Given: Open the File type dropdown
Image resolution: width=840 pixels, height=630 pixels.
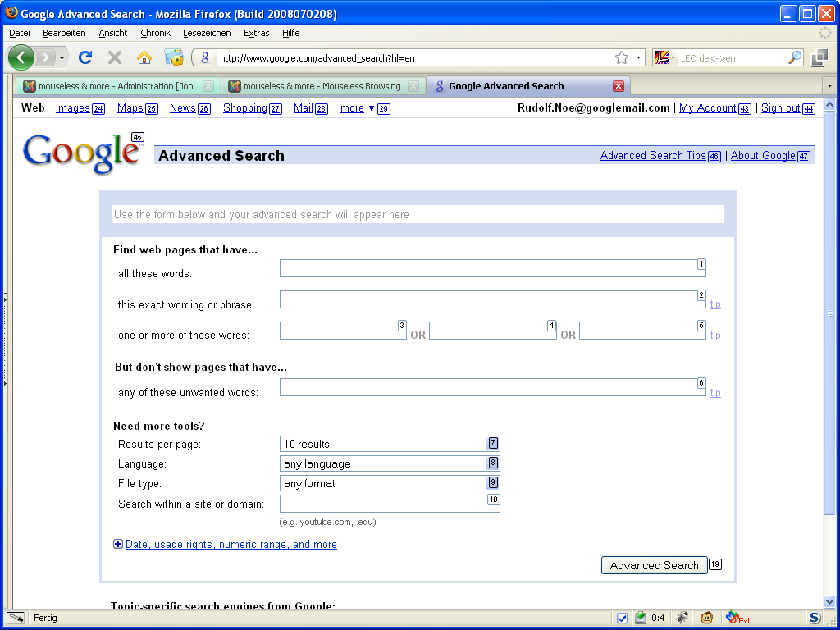Looking at the screenshot, I should coord(390,483).
